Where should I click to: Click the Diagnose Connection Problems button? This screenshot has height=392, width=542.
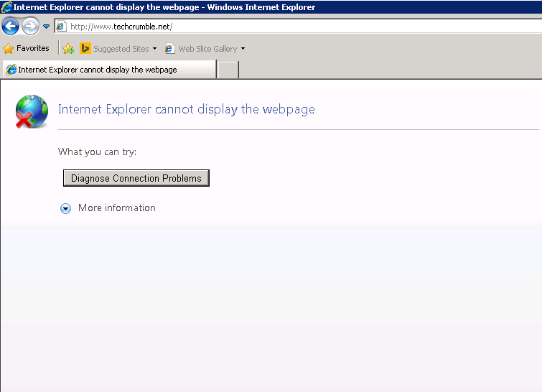point(136,178)
